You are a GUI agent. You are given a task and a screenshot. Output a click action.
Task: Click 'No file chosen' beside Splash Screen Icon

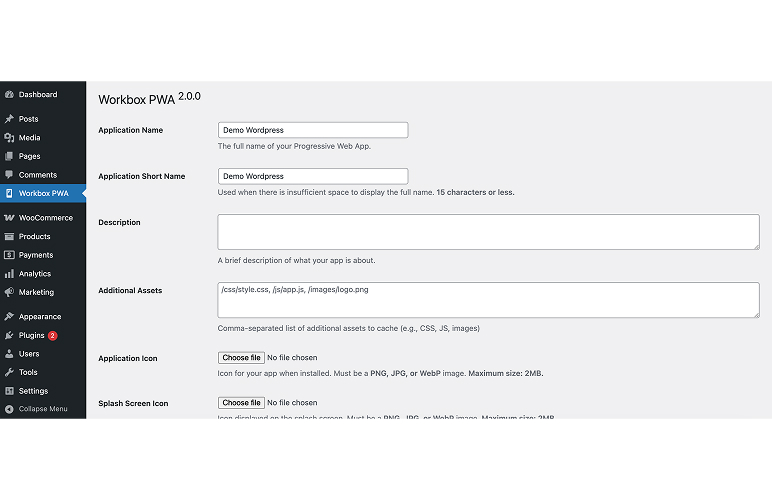pyautogui.click(x=292, y=403)
